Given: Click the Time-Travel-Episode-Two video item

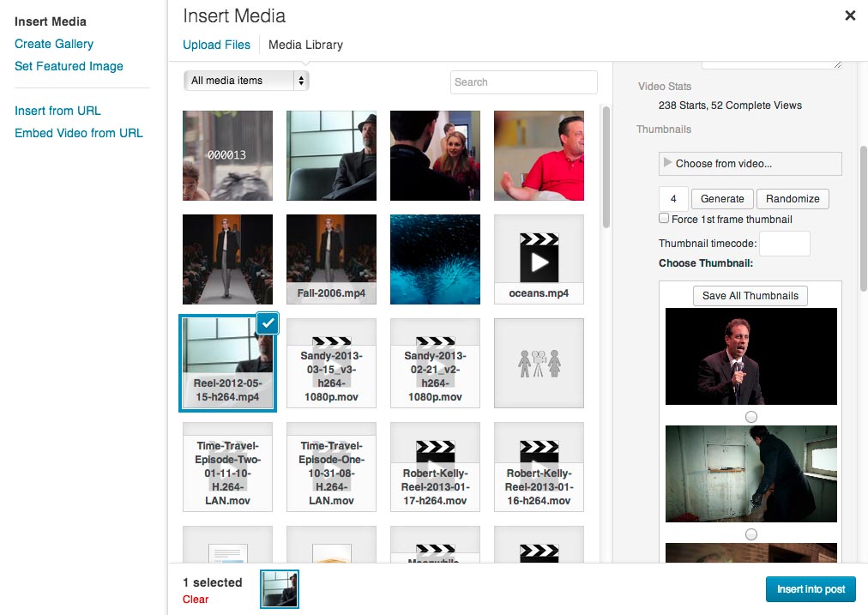Looking at the screenshot, I should coord(227,467).
